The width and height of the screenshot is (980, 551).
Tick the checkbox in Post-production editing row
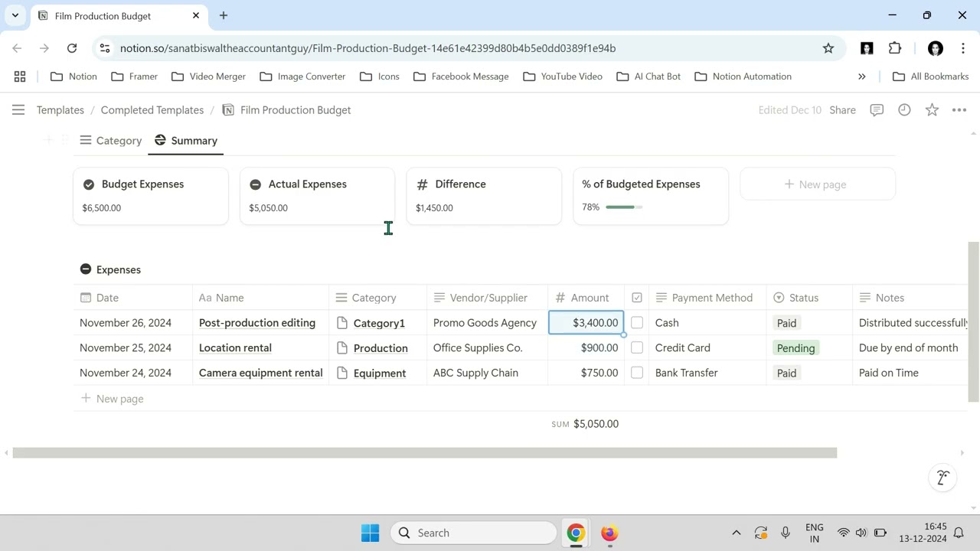tap(637, 323)
